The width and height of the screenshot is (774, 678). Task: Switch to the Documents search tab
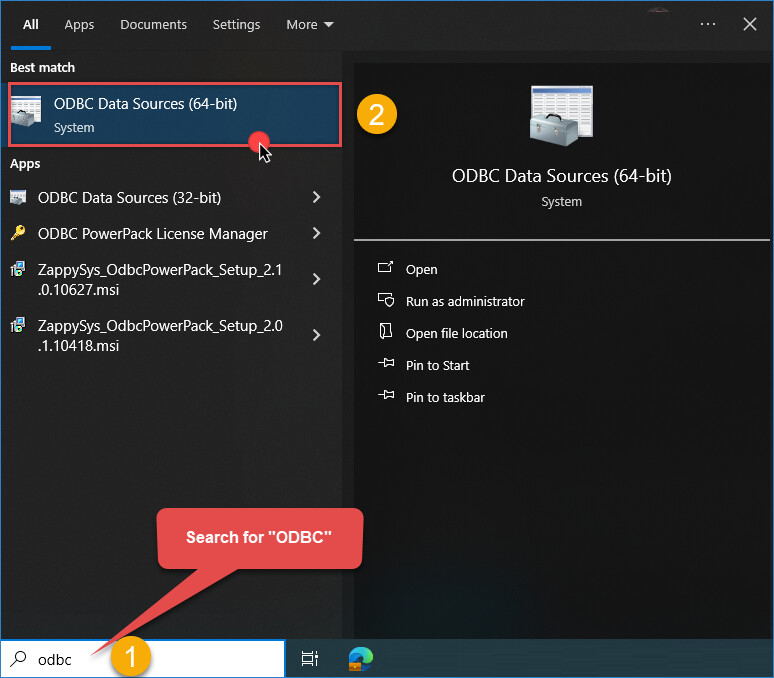[154, 25]
